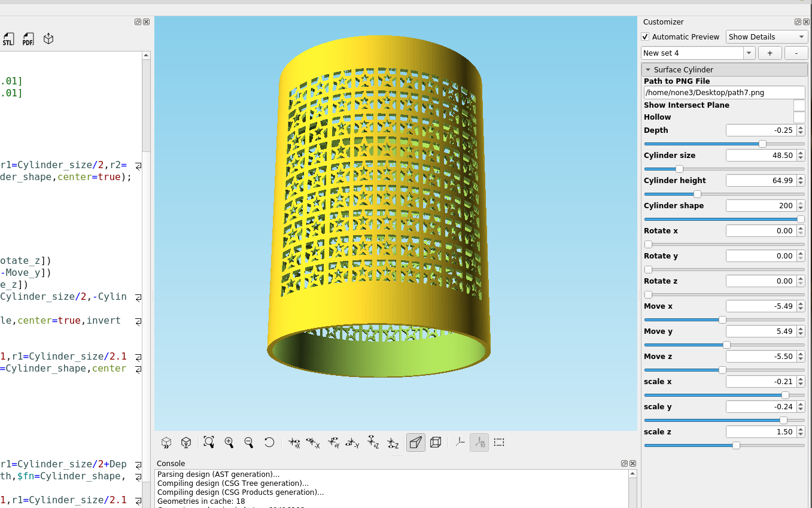Open the Show Details dropdown

click(x=767, y=36)
